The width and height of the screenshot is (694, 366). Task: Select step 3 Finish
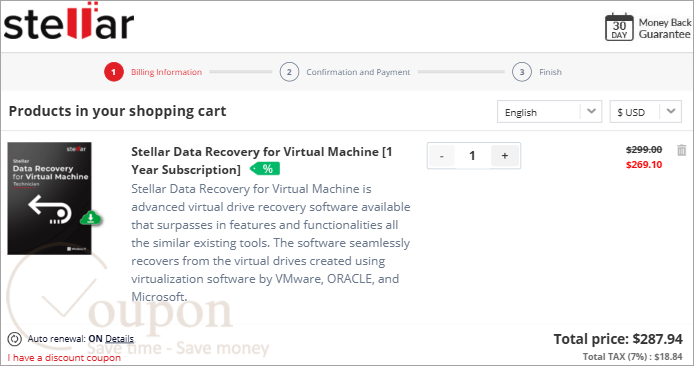pos(537,72)
